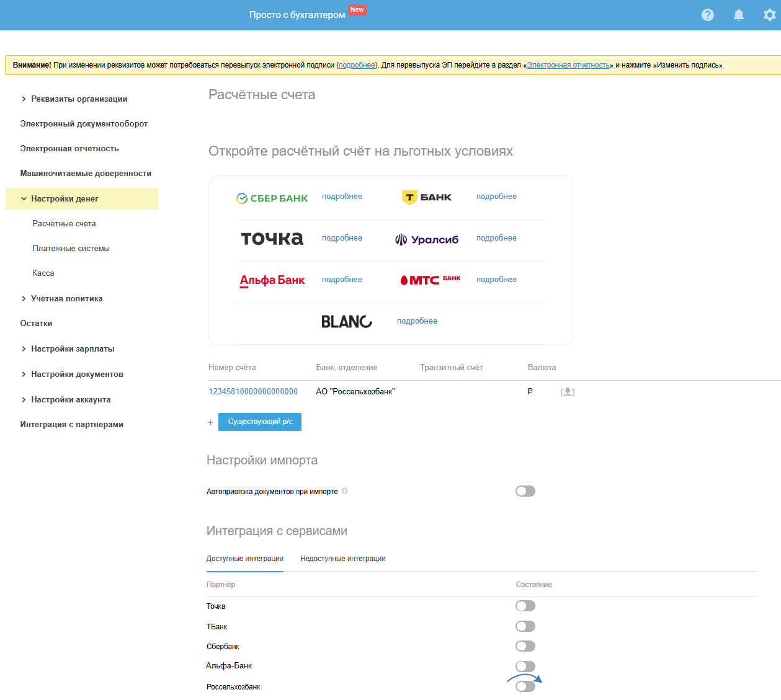Open Остатки menu item
This screenshot has height=700, width=781.
pyautogui.click(x=36, y=324)
